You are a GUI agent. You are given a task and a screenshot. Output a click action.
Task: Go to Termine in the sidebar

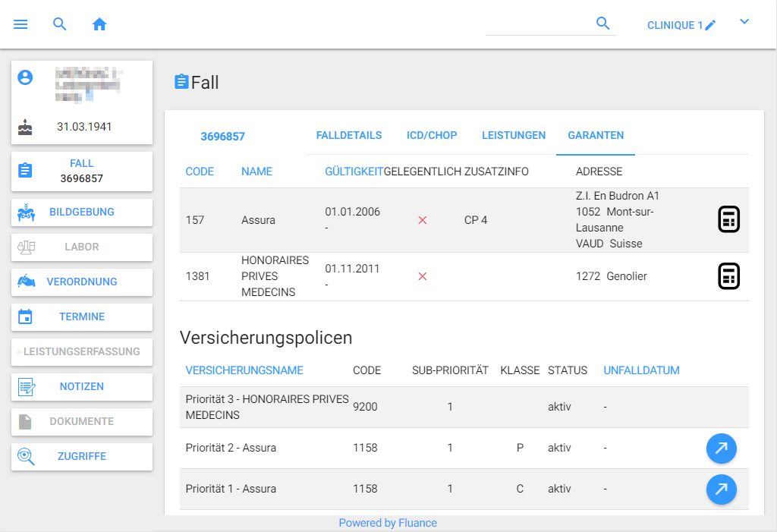(x=81, y=316)
